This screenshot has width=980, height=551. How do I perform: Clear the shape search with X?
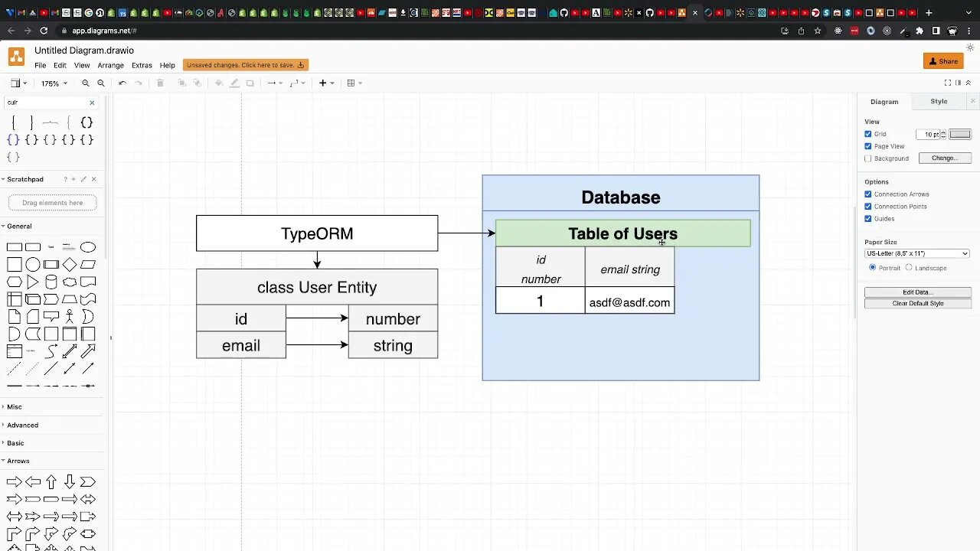pyautogui.click(x=92, y=103)
